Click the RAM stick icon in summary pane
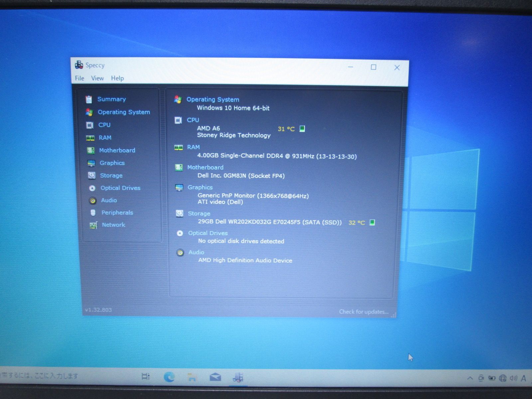This screenshot has width=532, height=399. (x=179, y=147)
